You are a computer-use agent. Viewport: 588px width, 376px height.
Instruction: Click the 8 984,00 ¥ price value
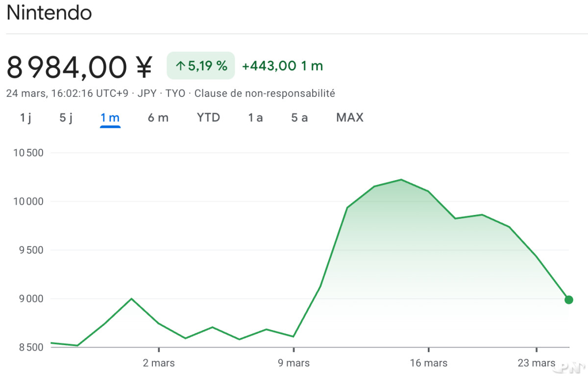79,67
